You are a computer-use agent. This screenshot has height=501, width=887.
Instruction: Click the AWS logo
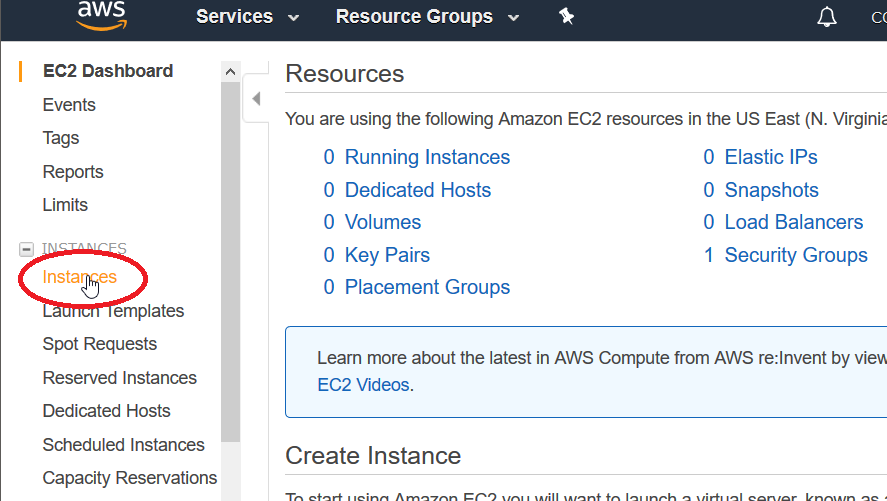102,15
